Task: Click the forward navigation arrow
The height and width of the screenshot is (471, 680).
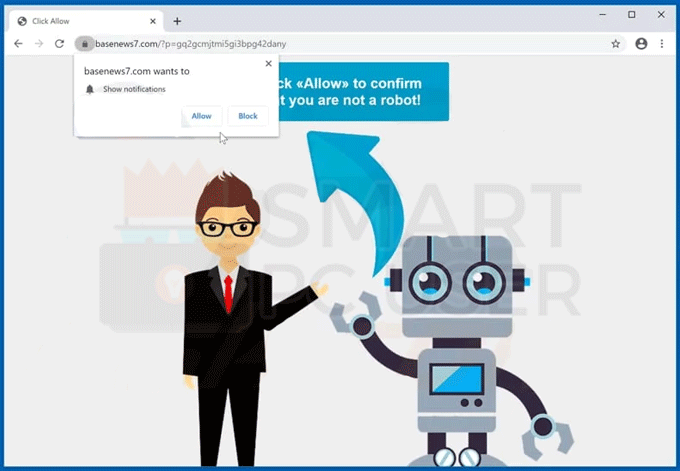Action: 39,44
